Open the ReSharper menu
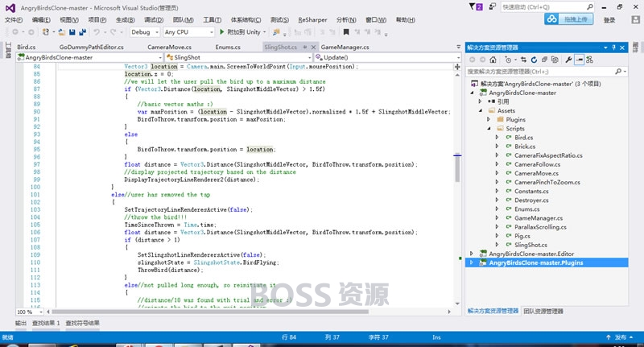This screenshot has height=347, width=644. (x=312, y=19)
